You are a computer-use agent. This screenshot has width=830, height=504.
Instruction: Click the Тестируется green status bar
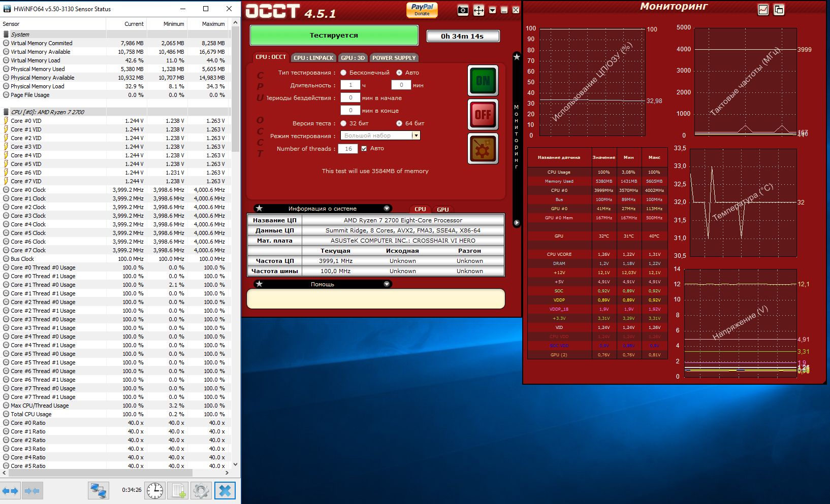[x=334, y=36]
